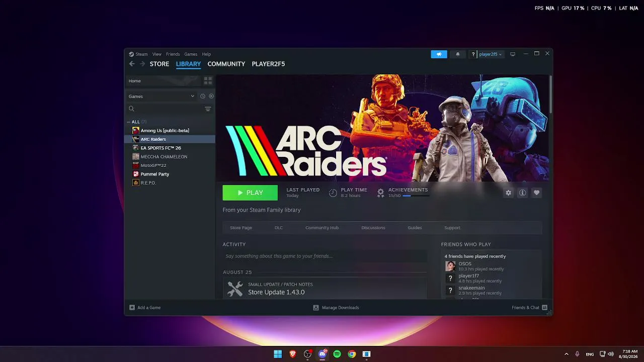Viewport: 644px width, 362px height.
Task: Open the Steam notifications bell
Action: coord(458,54)
